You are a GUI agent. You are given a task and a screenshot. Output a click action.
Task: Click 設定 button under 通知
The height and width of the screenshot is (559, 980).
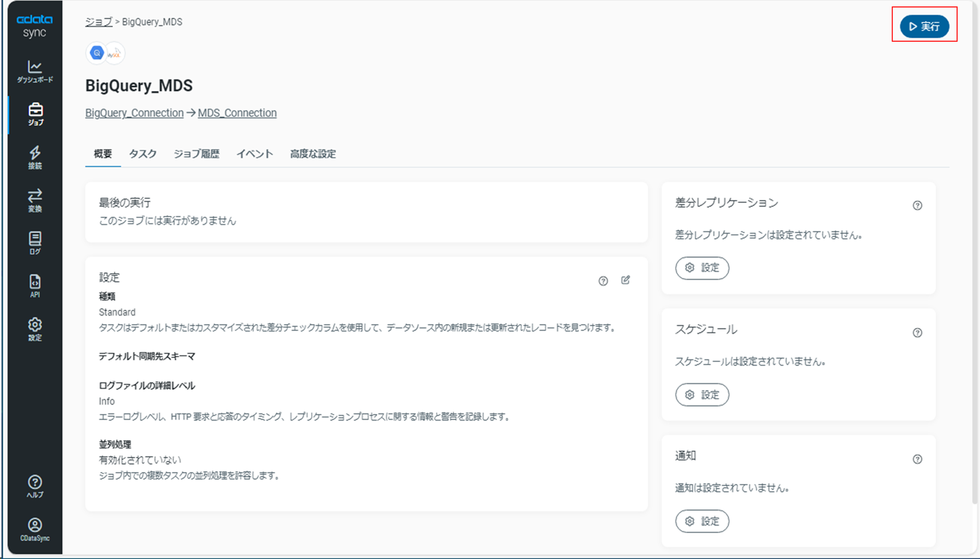coord(702,521)
